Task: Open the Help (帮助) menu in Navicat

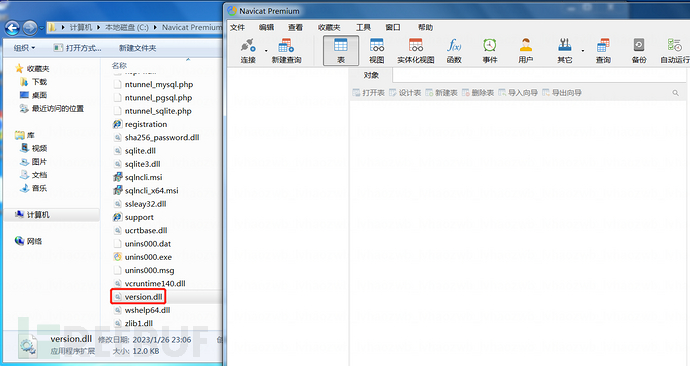Action: coord(425,27)
